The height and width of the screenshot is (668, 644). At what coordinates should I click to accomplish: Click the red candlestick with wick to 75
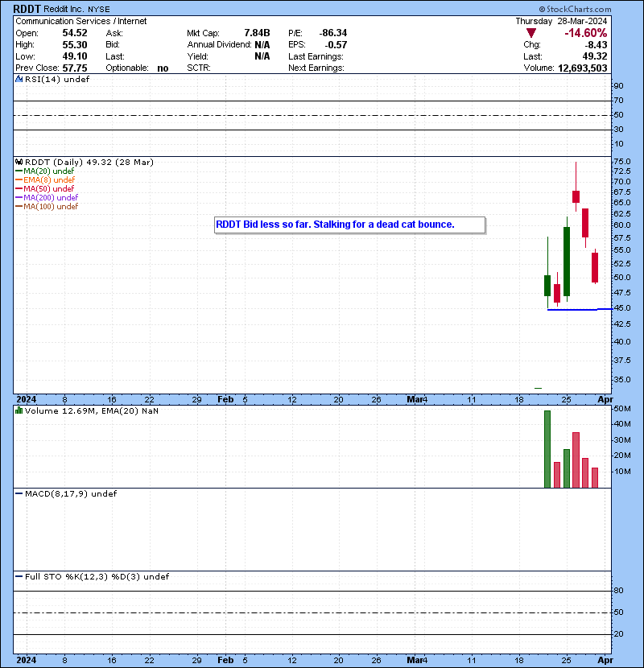click(x=576, y=196)
